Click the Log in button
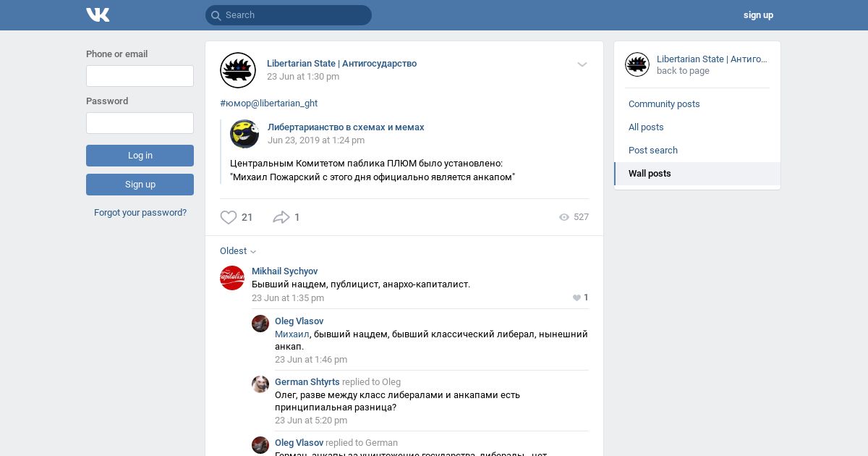Screen dimensions: 868x456 pos(140,156)
